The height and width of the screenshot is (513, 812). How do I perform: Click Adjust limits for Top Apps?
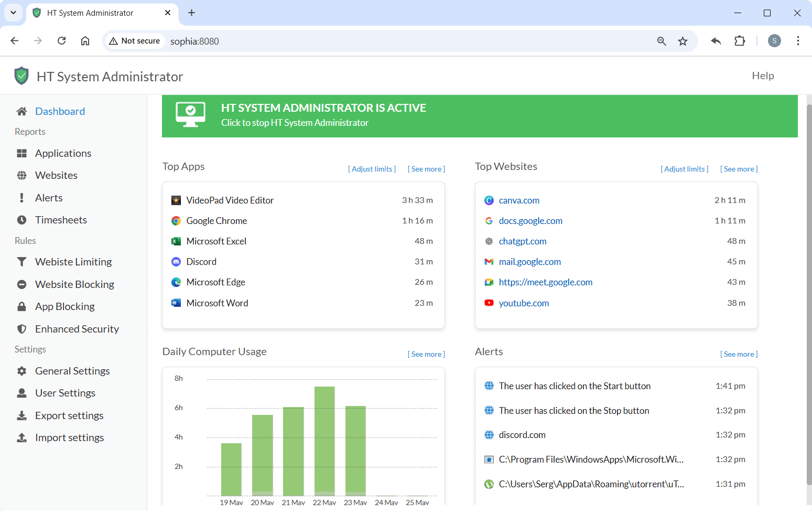point(372,169)
